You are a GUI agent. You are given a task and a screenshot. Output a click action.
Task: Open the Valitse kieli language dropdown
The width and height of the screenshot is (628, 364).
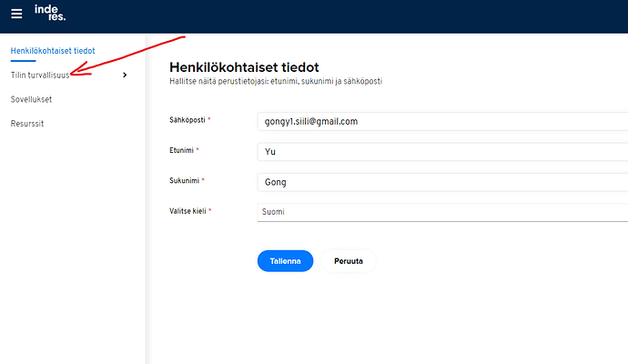click(x=442, y=212)
